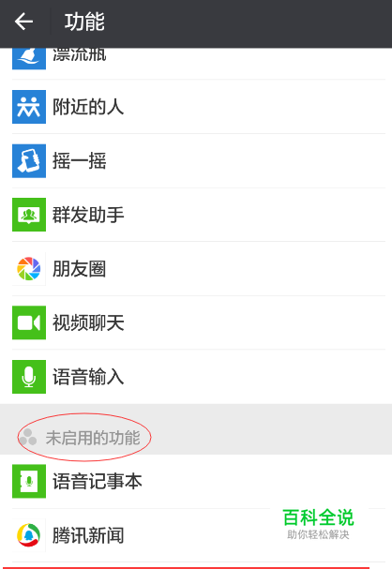This screenshot has height=569, width=392.
Task: Select the 附近的人 people icon
Action: pos(29,107)
